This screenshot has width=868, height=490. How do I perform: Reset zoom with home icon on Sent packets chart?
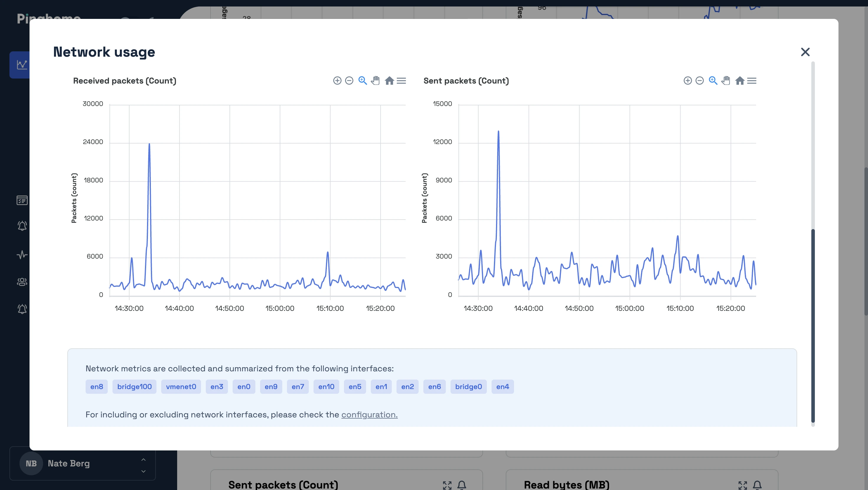740,81
